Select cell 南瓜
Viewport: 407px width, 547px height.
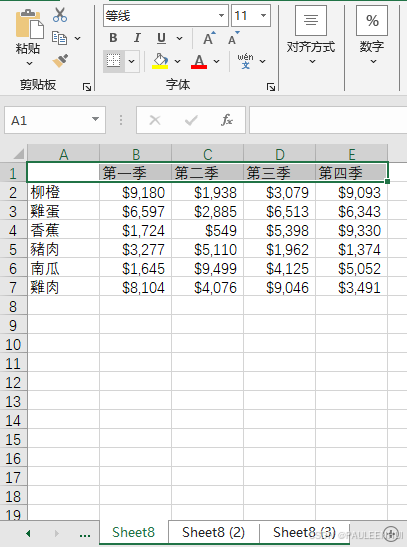coord(63,268)
